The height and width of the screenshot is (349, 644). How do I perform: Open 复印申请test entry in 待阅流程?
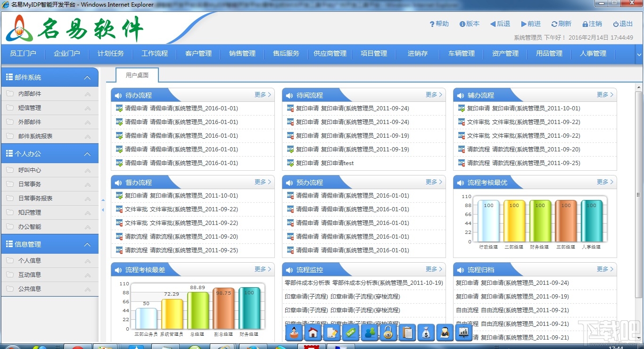[x=325, y=163]
